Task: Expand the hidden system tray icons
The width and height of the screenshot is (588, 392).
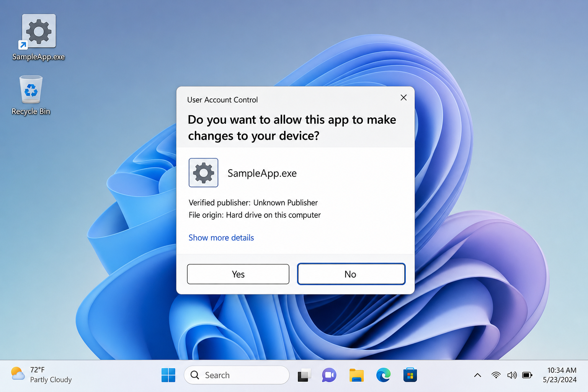Action: click(477, 375)
